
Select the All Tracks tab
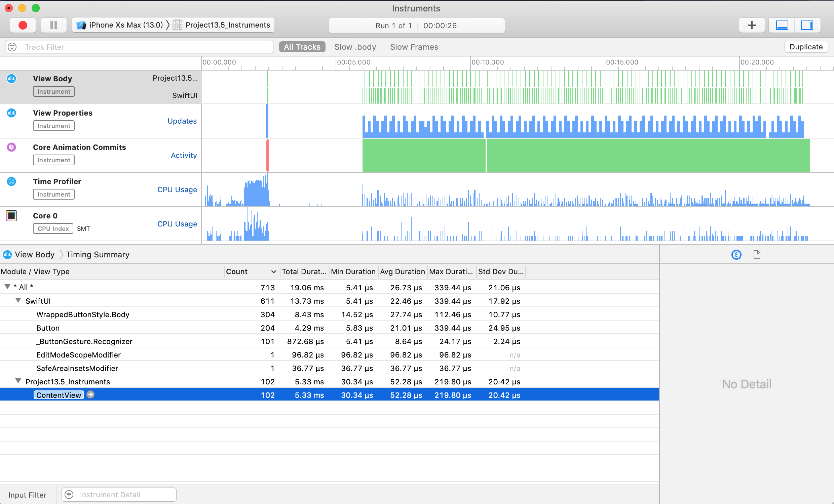(x=302, y=47)
